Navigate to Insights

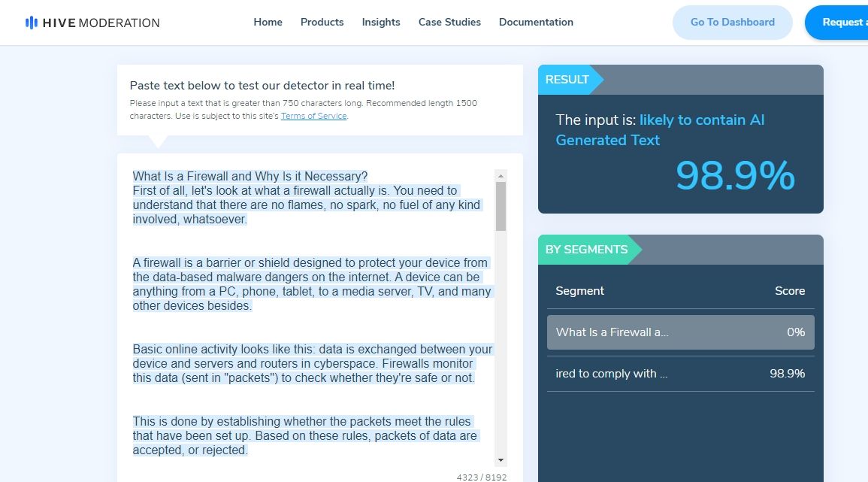(x=380, y=23)
